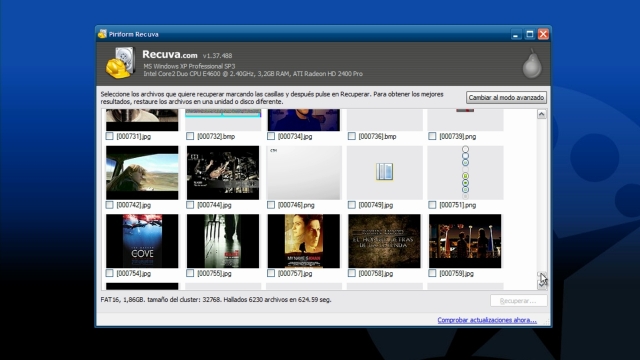
Task: Tick the checkbox for [000739].png
Action: (432, 136)
